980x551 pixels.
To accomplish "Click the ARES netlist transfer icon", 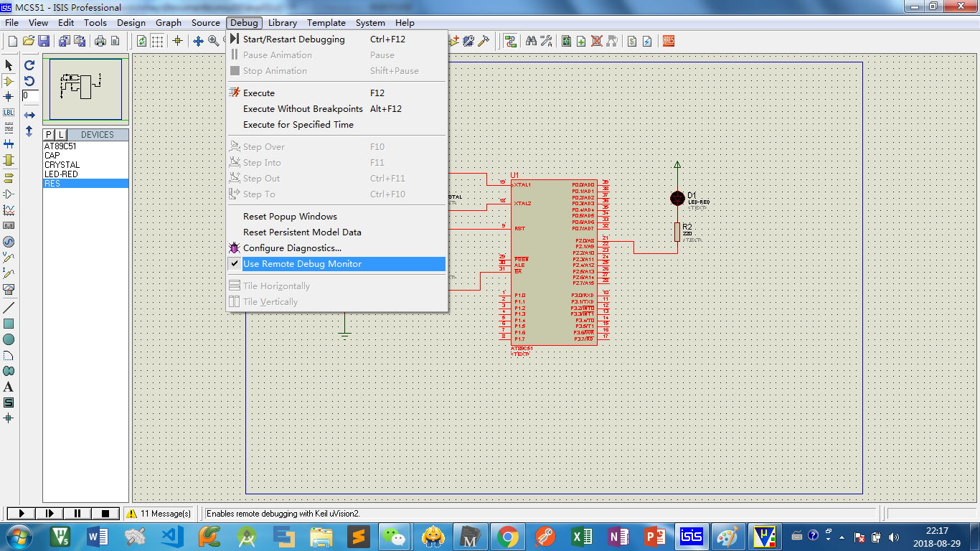I will (x=669, y=41).
